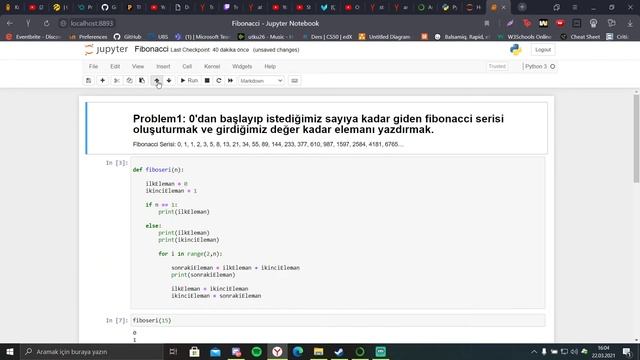This screenshot has height=360, width=640.
Task: Switch to the GitHub browser tab
Action: [x=109, y=7]
